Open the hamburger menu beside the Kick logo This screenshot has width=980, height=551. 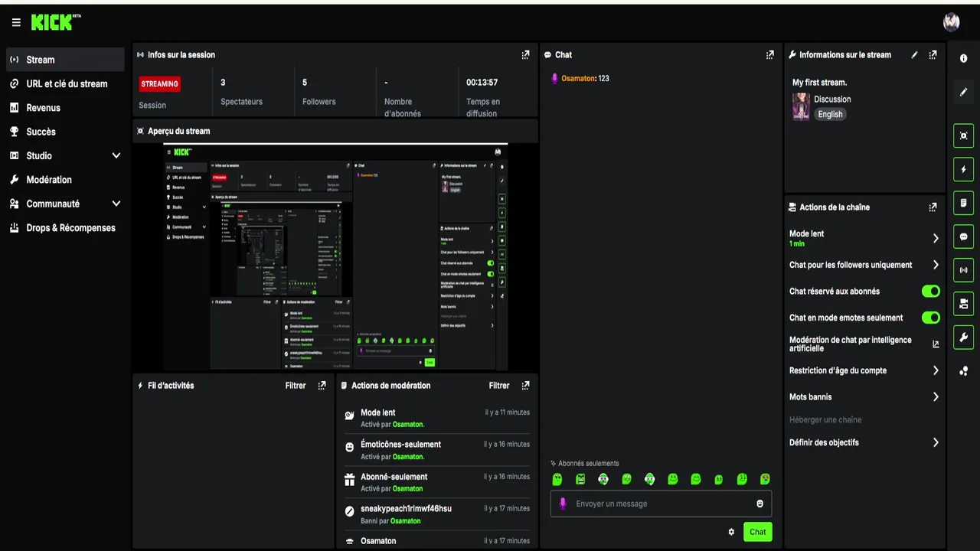(x=16, y=23)
